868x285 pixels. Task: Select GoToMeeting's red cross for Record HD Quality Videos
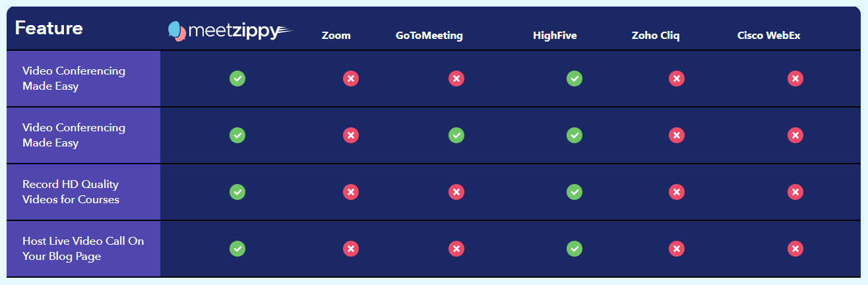point(456,192)
